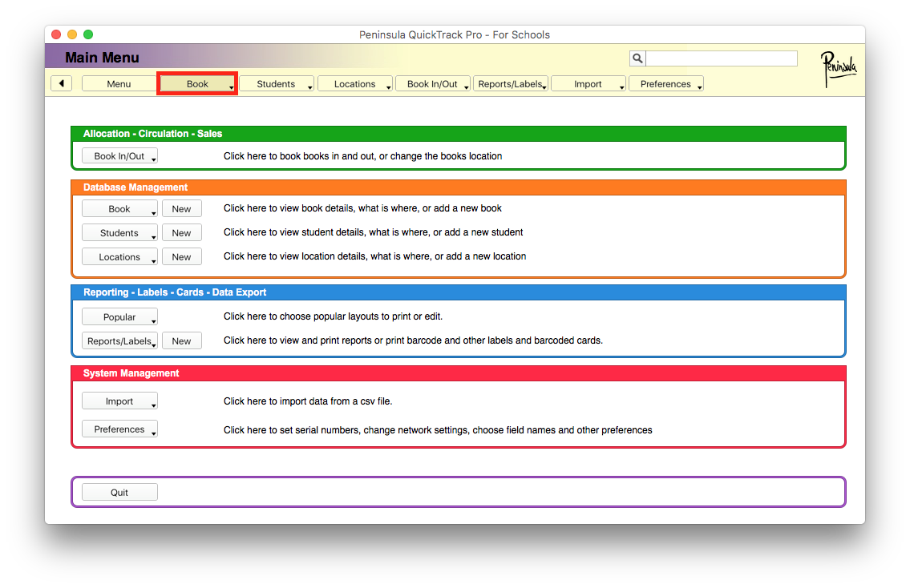Open the Preferences dropdown in the toolbar
Viewport: 910px width, 588px height.
[665, 84]
